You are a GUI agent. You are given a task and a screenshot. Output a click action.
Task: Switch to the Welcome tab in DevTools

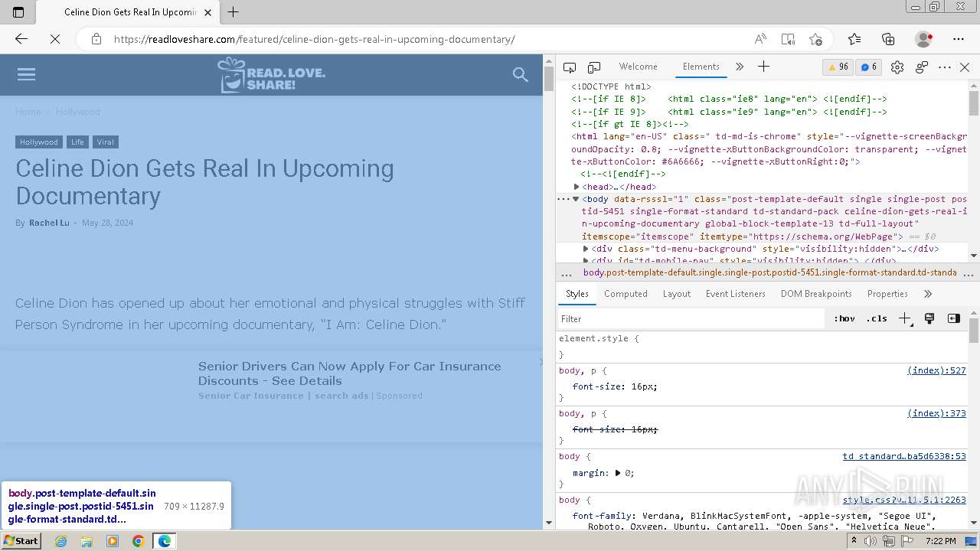(x=638, y=67)
